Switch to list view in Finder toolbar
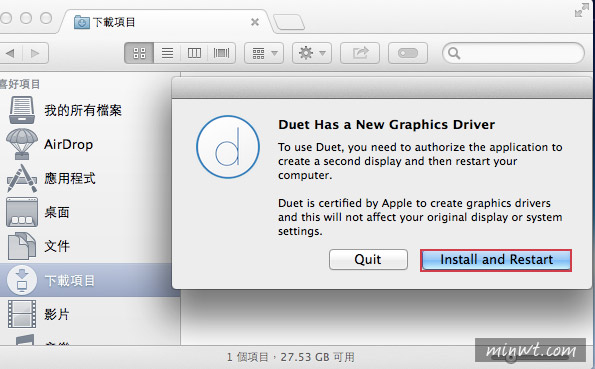595x369 pixels. [x=167, y=53]
